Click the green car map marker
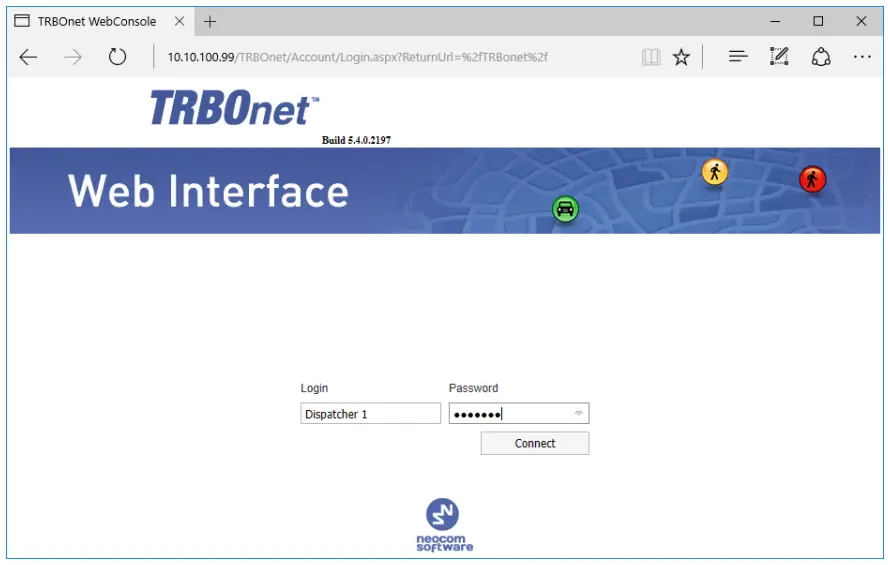The image size is (888, 565). (x=565, y=209)
